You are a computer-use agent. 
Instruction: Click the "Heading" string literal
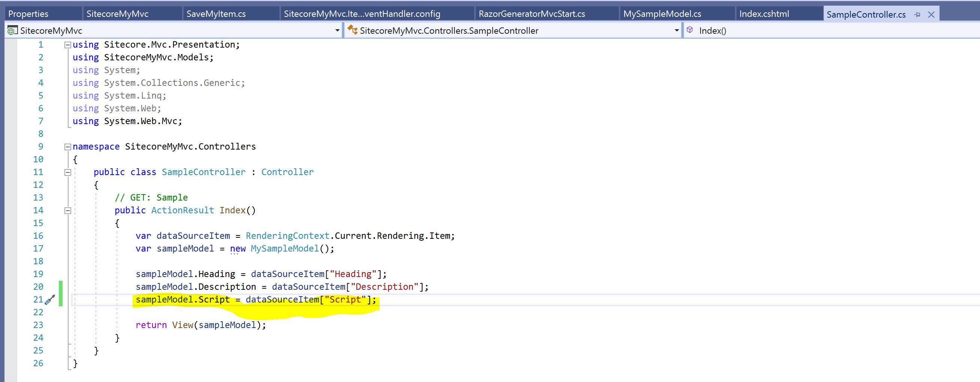coord(353,274)
